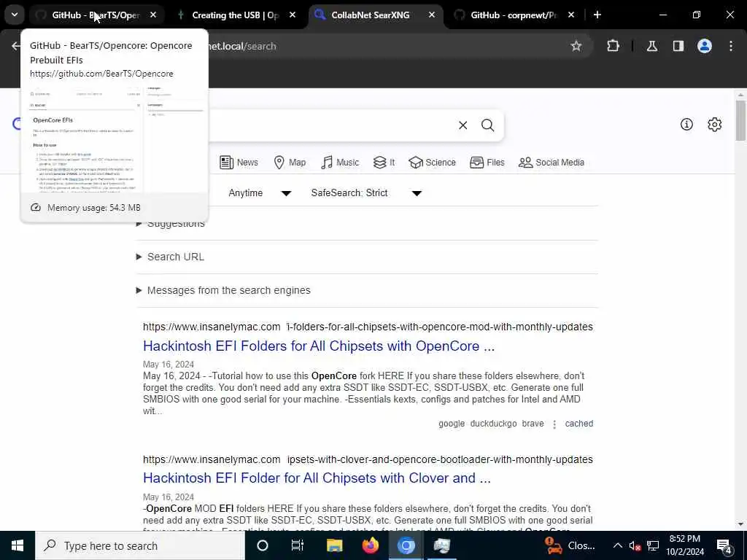This screenshot has height=560, width=747.
Task: Open the cached link of first result
Action: pos(578,424)
